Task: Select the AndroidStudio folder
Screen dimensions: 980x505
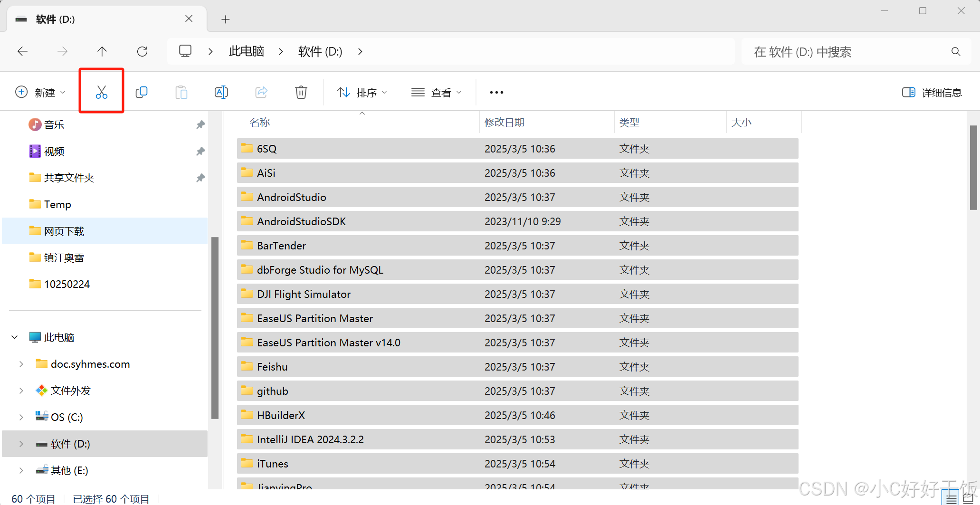Action: (517, 197)
